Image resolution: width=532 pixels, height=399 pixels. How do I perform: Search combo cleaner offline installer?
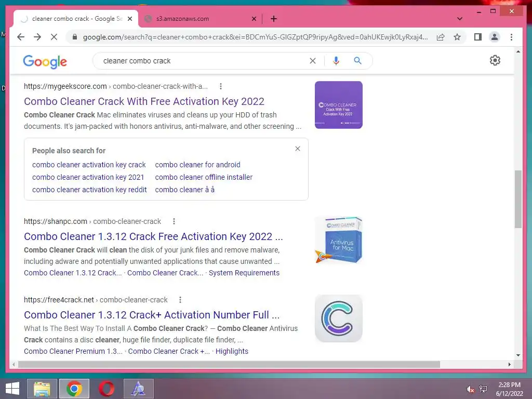pos(204,177)
